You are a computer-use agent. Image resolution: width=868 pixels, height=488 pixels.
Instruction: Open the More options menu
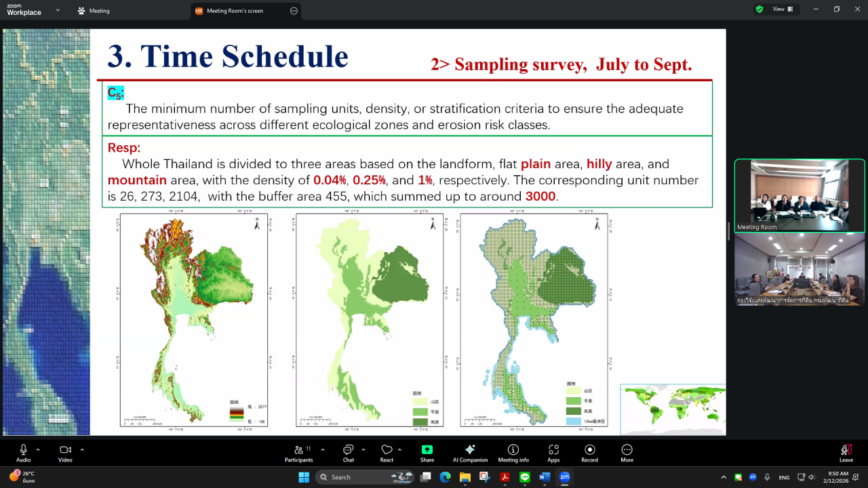[627, 452]
